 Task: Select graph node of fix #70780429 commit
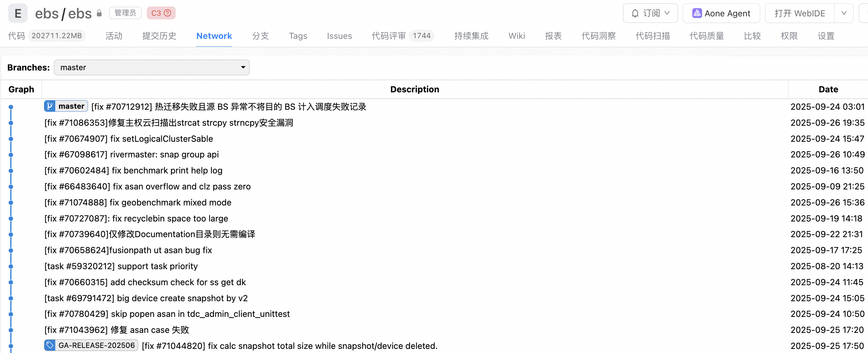tap(11, 314)
